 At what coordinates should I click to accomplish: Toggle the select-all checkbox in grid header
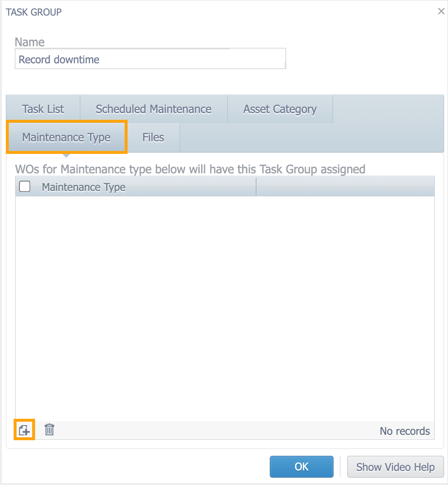tap(24, 187)
